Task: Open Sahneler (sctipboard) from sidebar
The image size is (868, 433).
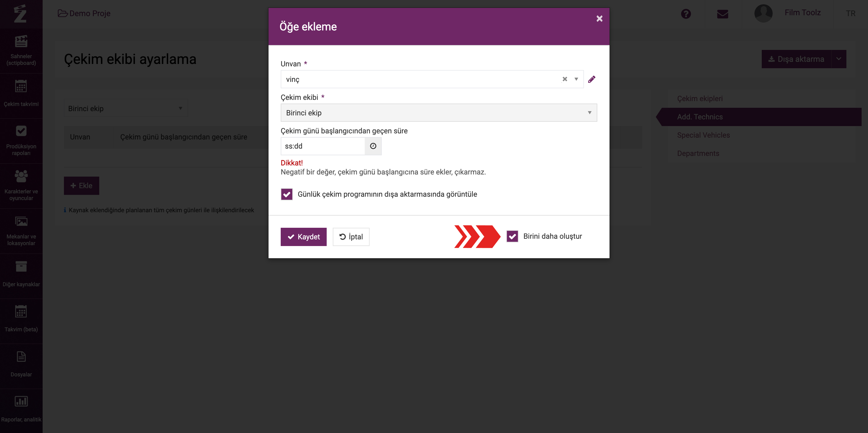Action: tap(21, 51)
